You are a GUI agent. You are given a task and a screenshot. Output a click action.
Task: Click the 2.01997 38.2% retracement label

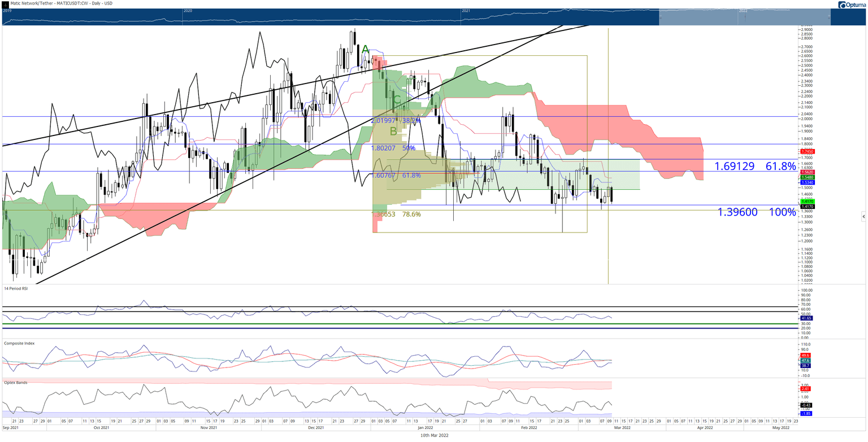[x=396, y=121]
